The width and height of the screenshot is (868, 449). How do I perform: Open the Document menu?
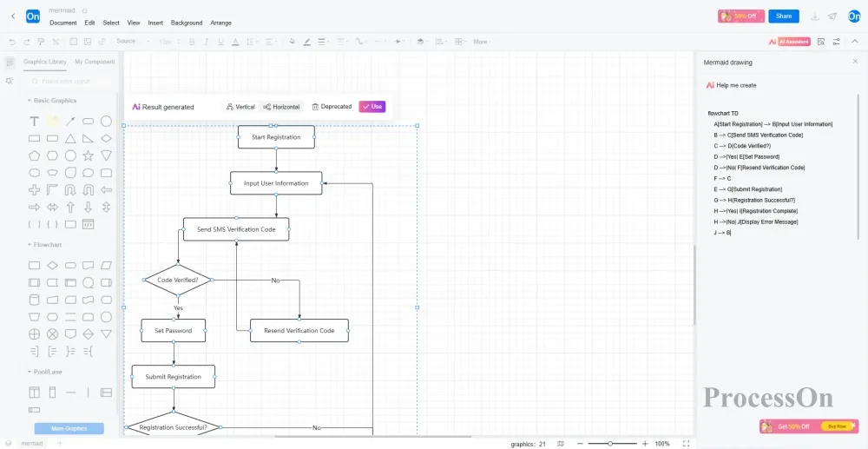(x=63, y=23)
